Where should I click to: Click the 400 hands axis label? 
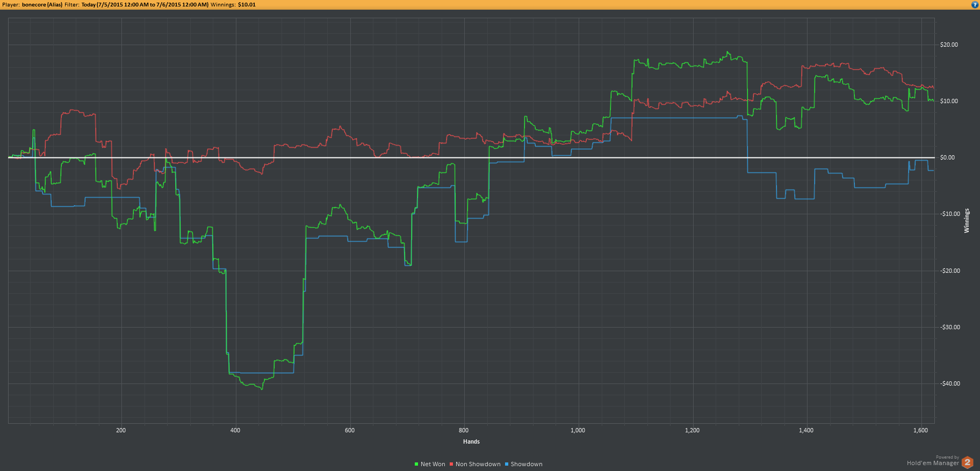235,430
